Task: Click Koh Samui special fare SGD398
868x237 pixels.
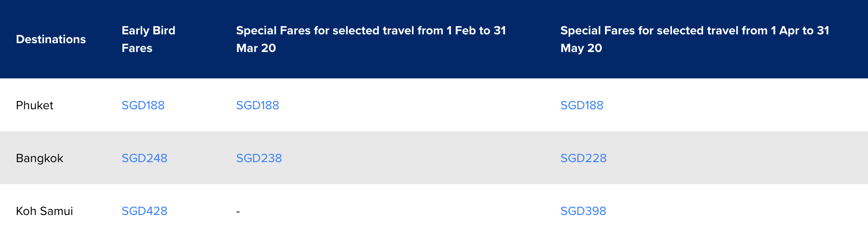Action: tap(583, 211)
